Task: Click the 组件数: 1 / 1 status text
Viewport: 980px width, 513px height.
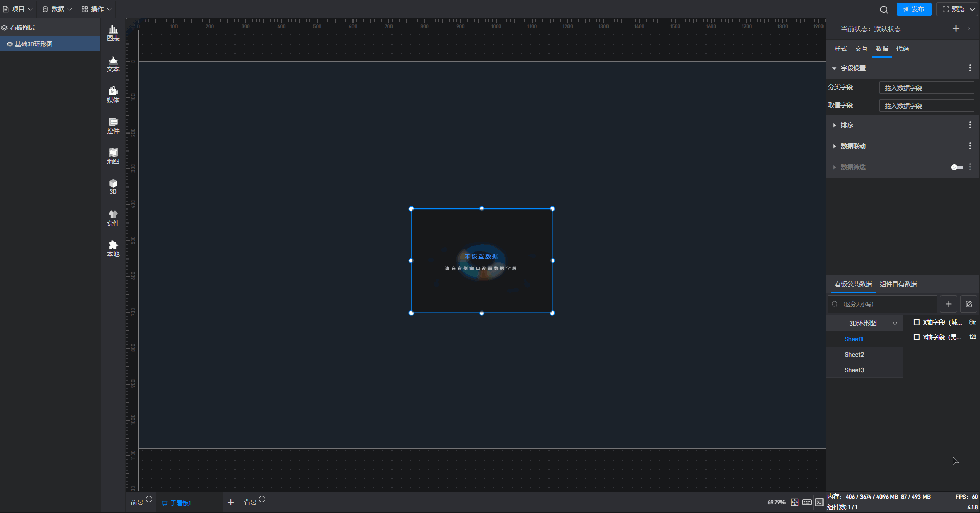Action: click(x=842, y=507)
